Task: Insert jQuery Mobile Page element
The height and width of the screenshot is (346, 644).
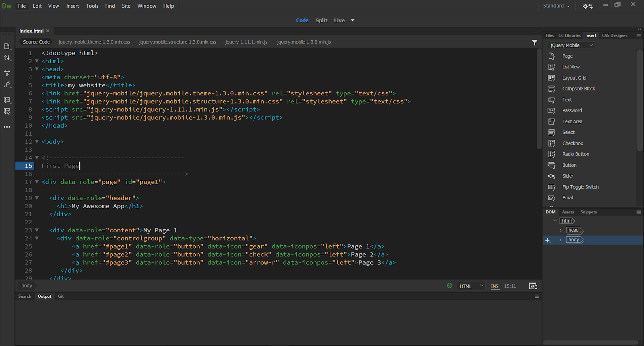Action: [567, 56]
